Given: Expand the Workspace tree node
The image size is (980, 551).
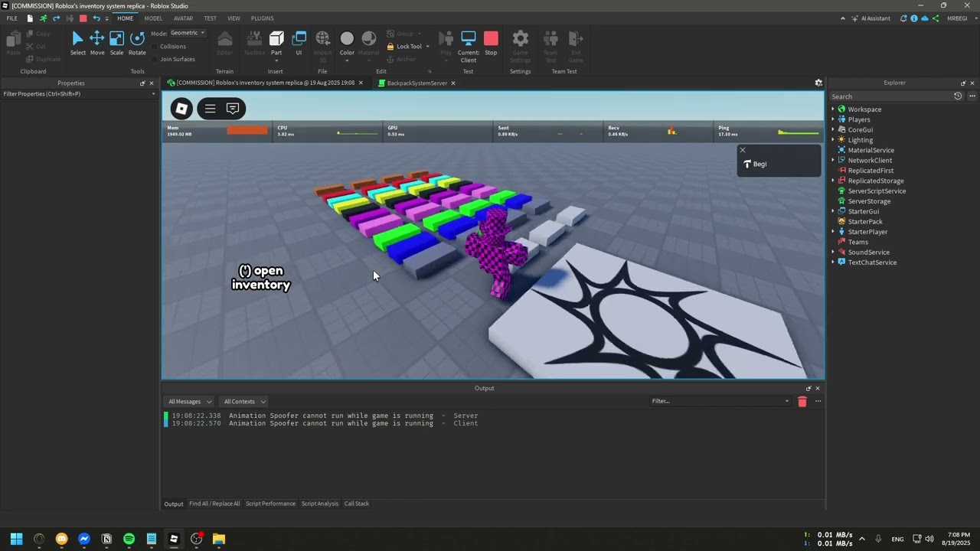Looking at the screenshot, I should 834,109.
